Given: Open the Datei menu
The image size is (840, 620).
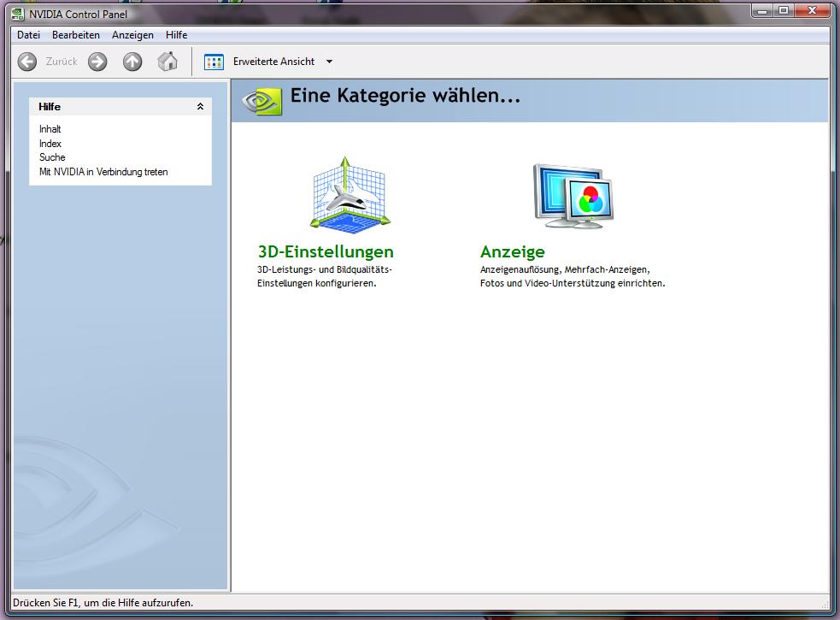Looking at the screenshot, I should click(x=28, y=35).
